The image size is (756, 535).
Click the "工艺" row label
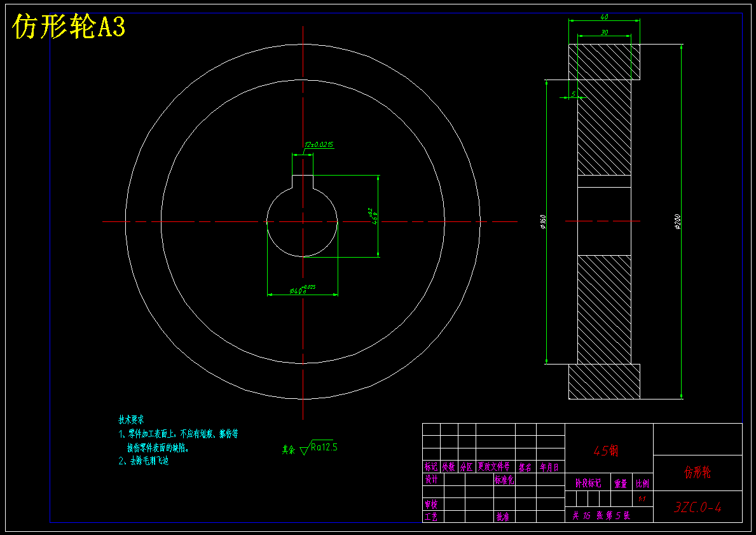coord(431,517)
